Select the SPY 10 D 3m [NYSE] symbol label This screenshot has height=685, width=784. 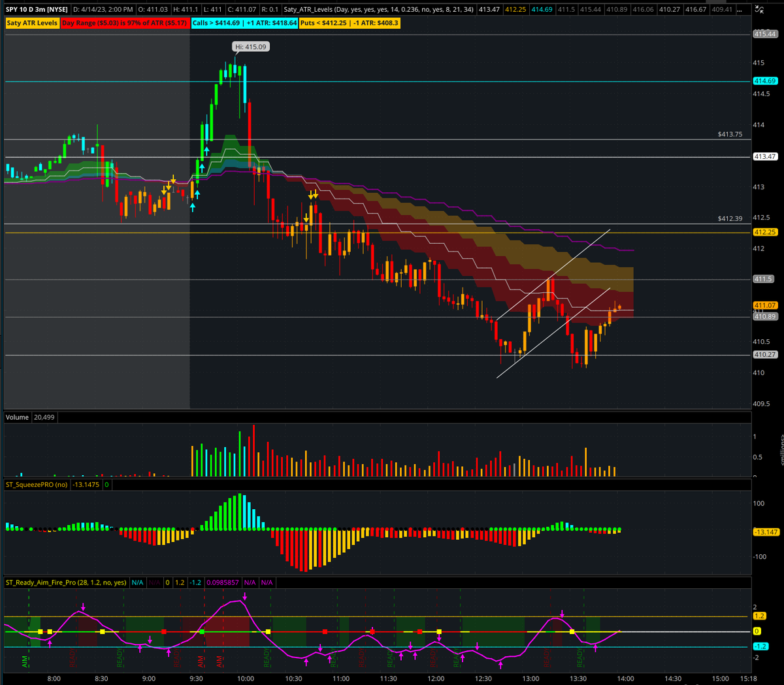coord(37,10)
